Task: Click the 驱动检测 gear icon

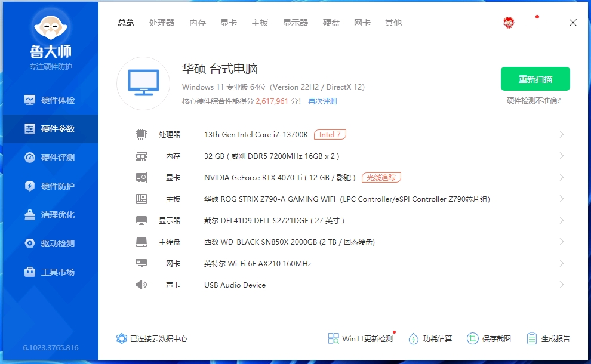Action: pyautogui.click(x=30, y=243)
